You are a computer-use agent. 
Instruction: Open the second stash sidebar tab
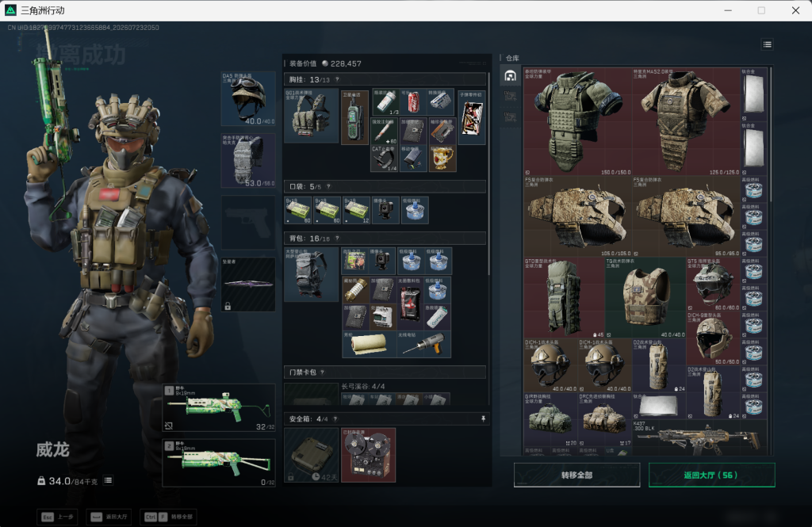click(x=510, y=97)
